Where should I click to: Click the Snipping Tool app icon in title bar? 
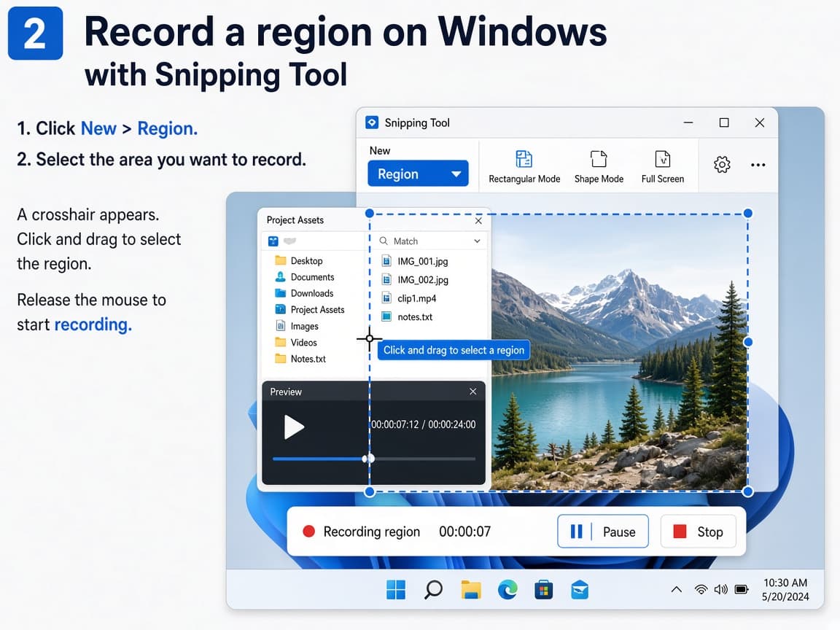coord(372,122)
